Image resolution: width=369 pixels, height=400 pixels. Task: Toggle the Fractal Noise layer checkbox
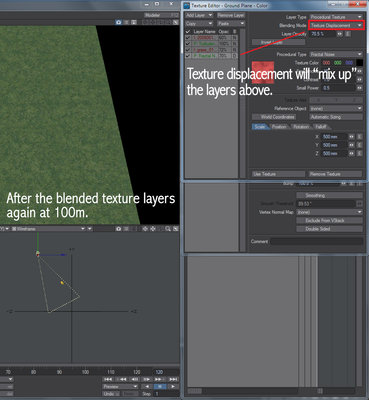pos(188,56)
